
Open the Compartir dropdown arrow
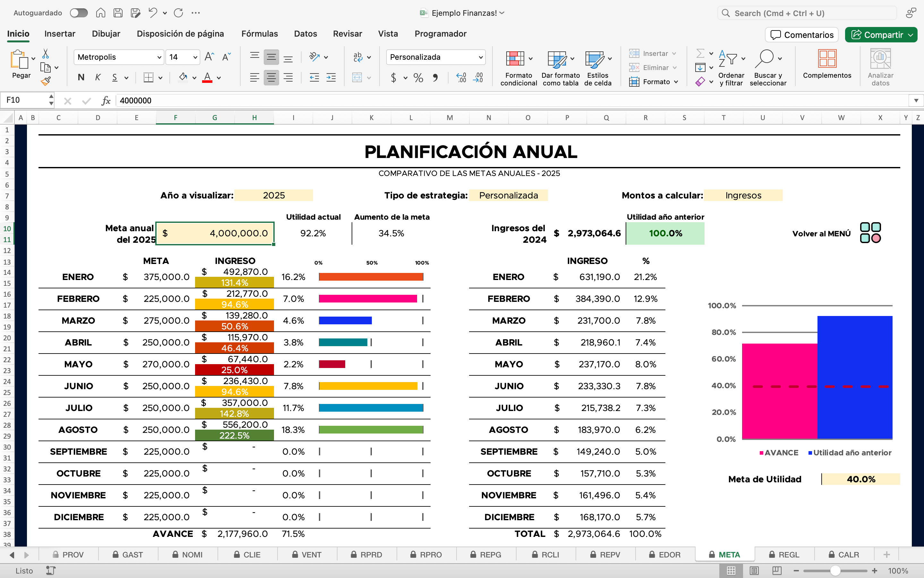[x=911, y=35]
